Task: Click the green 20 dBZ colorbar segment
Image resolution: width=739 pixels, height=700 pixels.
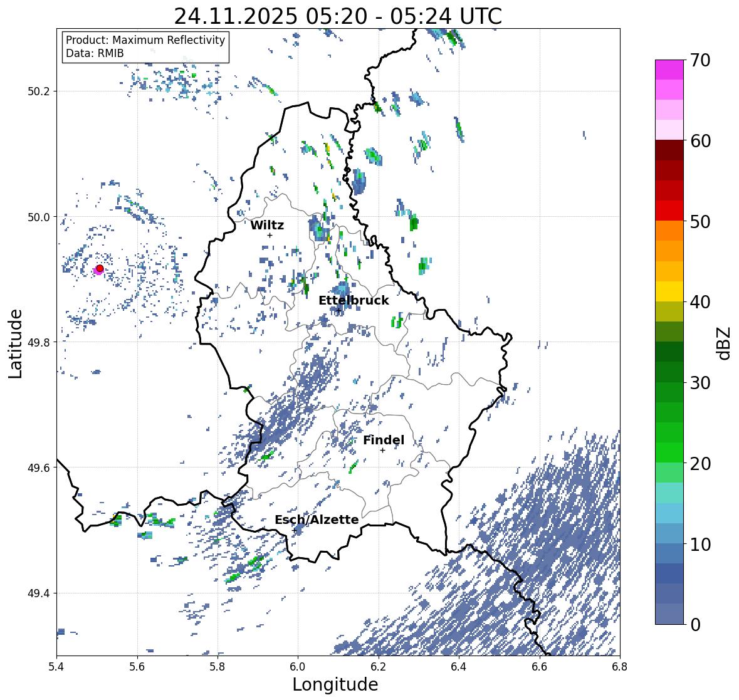Action: (669, 452)
